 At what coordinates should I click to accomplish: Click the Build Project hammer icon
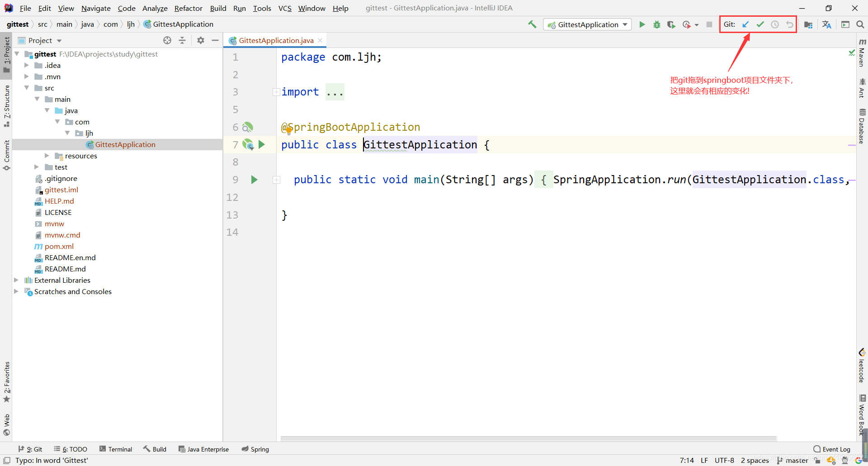[532, 24]
